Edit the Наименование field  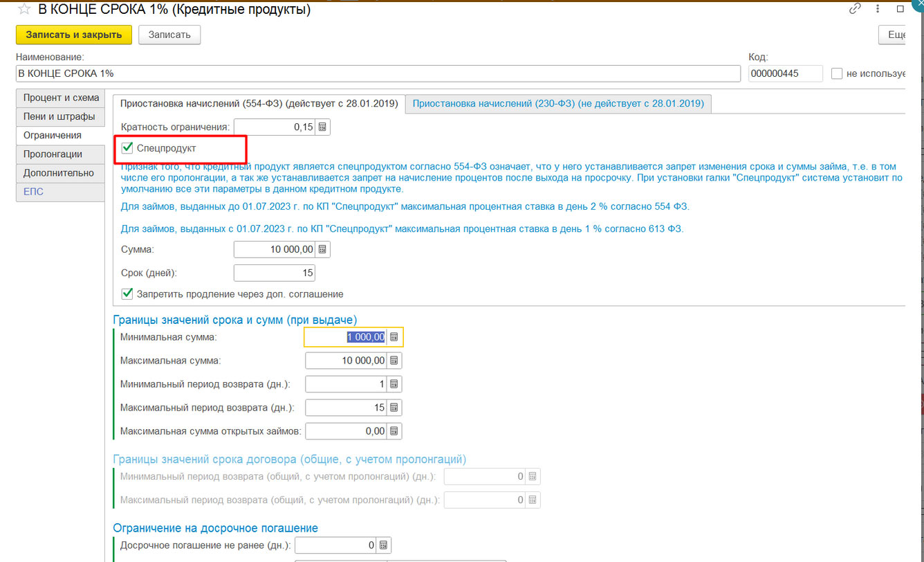tap(378, 73)
